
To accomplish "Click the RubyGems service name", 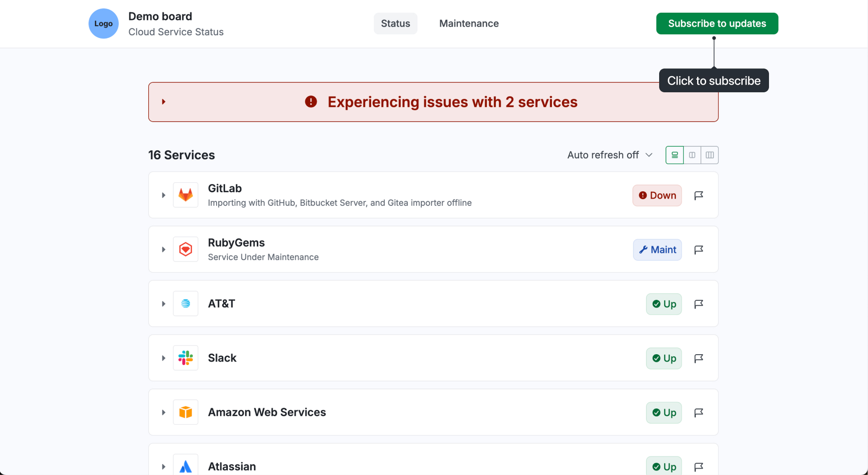I will coord(236,242).
